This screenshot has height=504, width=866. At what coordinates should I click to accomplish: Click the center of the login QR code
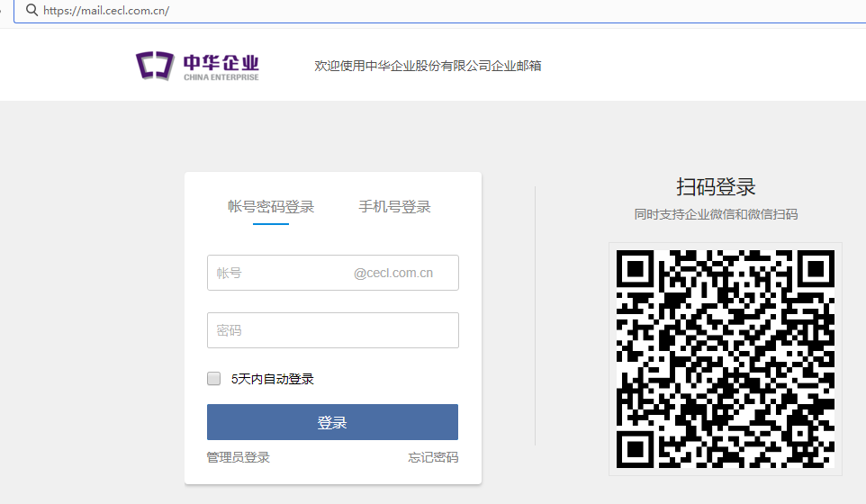coord(726,359)
